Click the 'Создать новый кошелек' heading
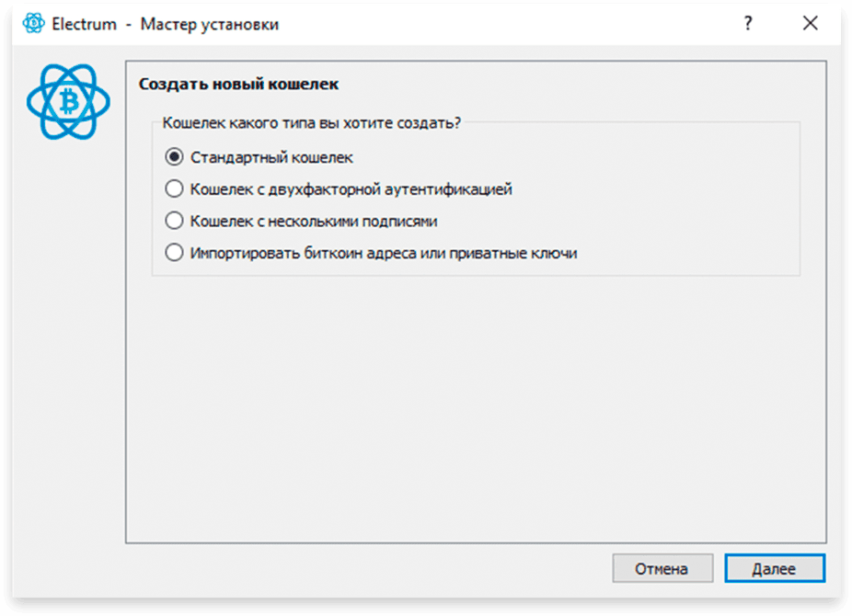 [238, 85]
